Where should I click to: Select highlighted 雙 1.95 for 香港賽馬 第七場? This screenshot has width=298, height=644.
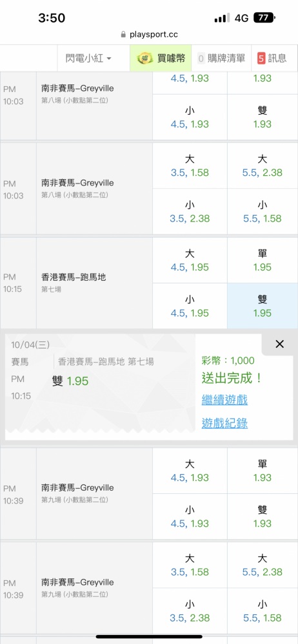[263, 306]
